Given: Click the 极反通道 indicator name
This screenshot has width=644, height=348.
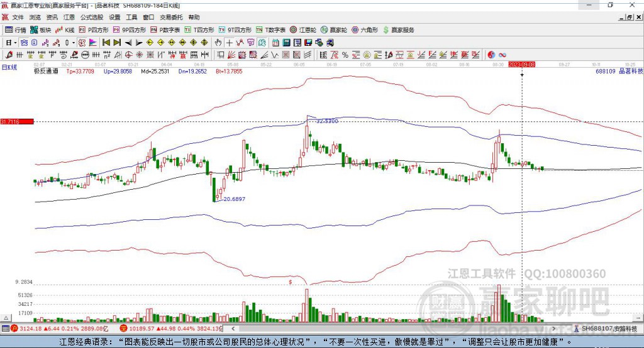Looking at the screenshot, I should pos(46,71).
